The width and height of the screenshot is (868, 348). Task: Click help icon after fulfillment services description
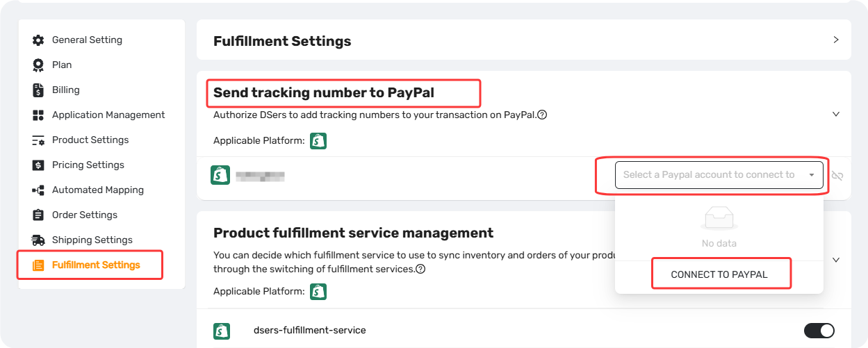(x=420, y=269)
